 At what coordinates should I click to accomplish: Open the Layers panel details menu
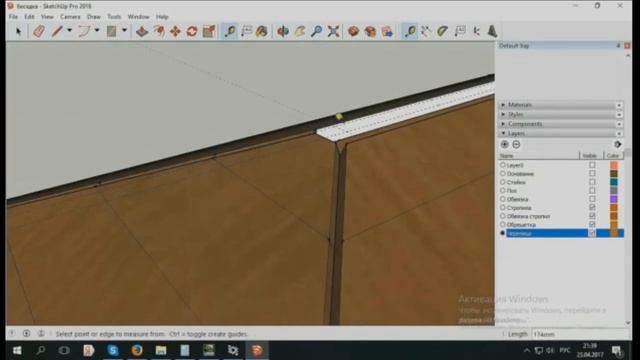[x=617, y=144]
